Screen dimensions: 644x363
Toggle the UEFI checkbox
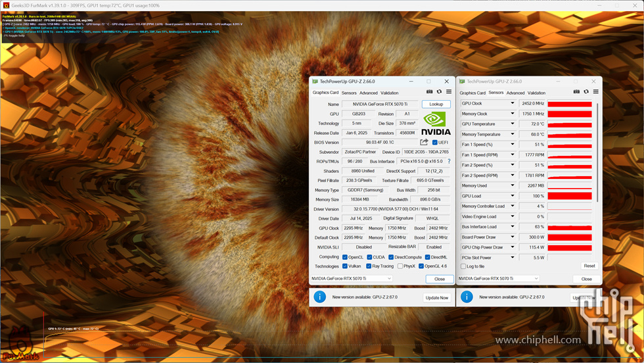(x=434, y=142)
